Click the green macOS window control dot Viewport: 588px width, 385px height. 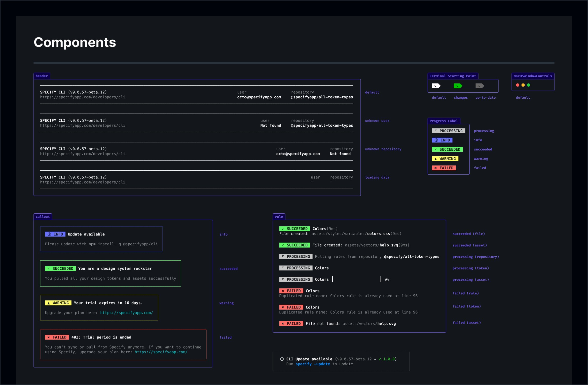529,85
